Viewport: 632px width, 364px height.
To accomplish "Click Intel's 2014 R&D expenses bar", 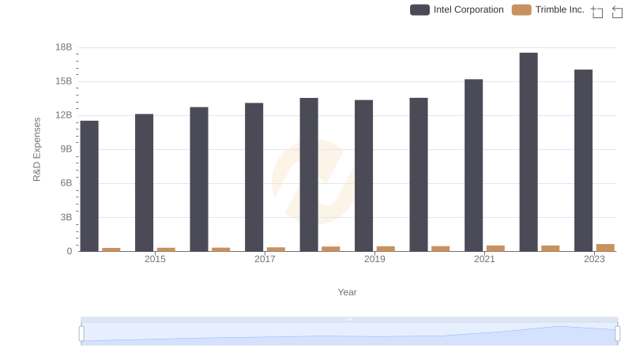I will tap(89, 186).
